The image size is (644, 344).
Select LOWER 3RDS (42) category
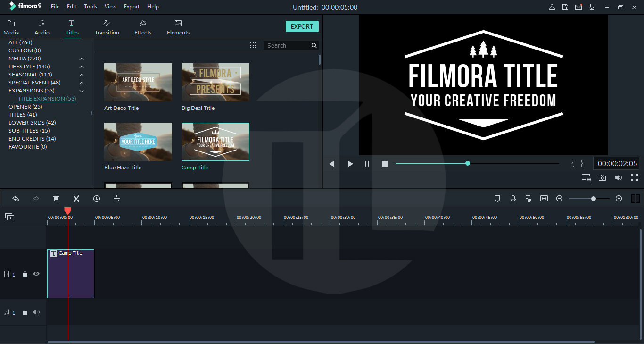pyautogui.click(x=32, y=123)
